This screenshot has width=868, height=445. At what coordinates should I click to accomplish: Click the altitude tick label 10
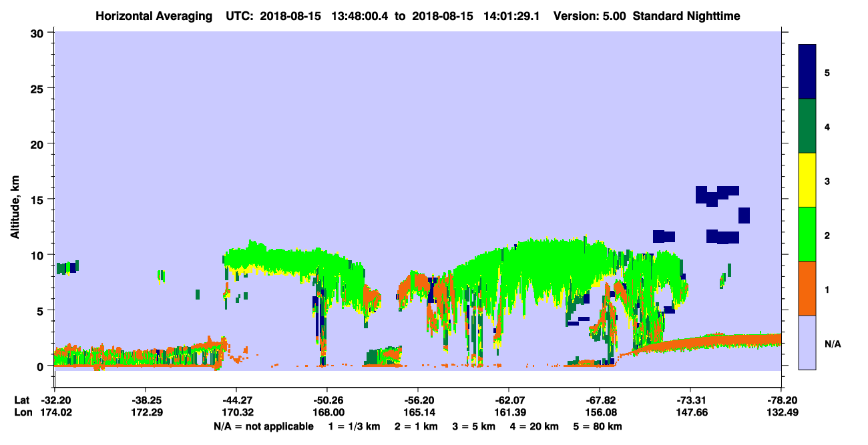point(39,255)
